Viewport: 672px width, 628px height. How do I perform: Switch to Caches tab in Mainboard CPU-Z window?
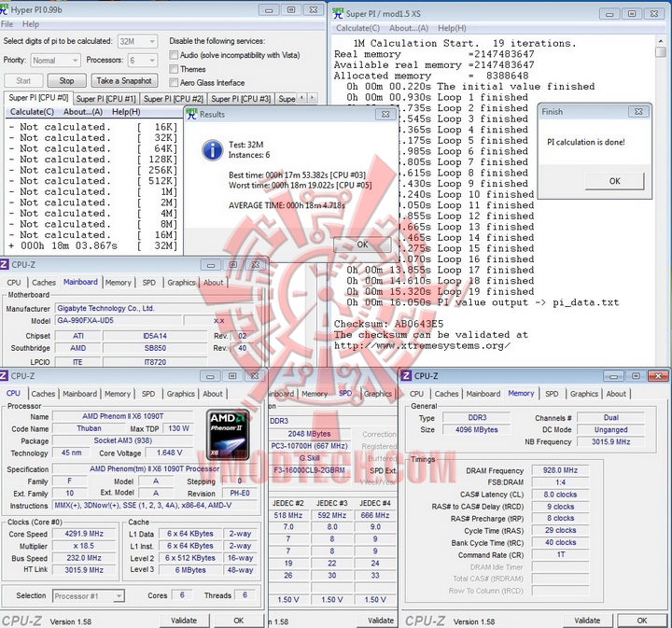pos(44,283)
